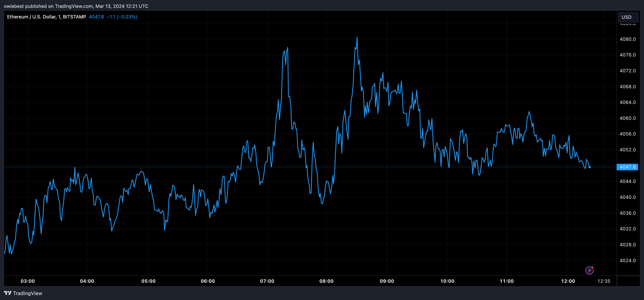Click the 4024.0 price axis label
Viewport: 644px width, 300px height.
(628, 260)
